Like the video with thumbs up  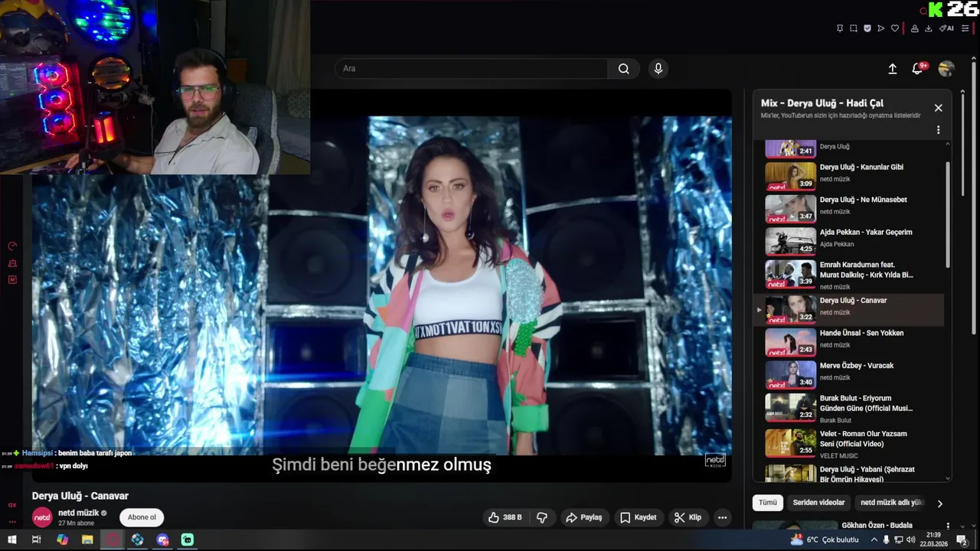[505, 517]
